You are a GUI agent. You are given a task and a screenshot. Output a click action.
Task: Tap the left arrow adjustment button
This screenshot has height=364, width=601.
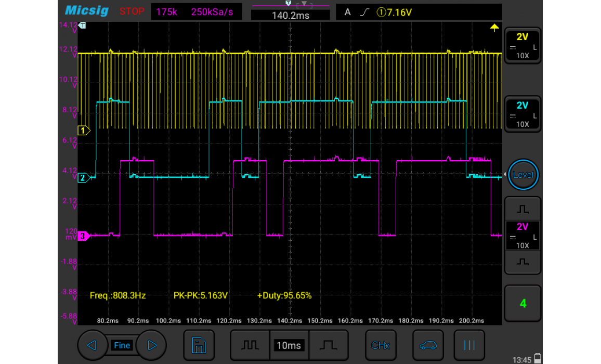(93, 345)
